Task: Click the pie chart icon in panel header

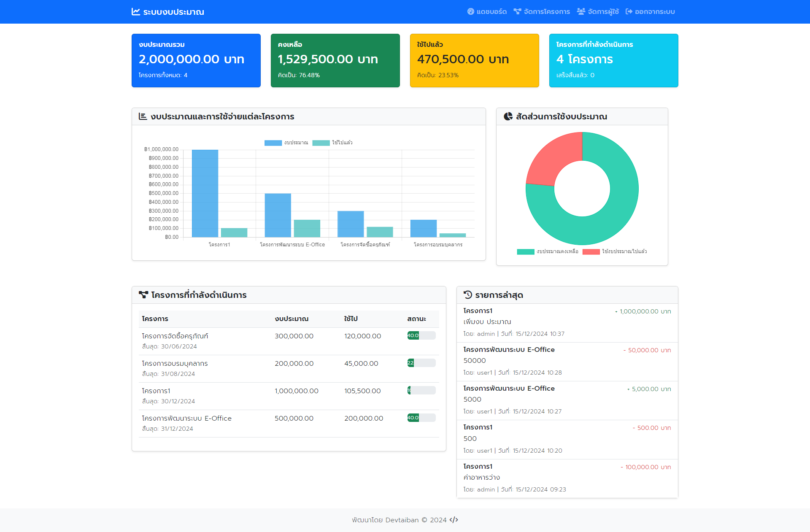Action: click(x=508, y=116)
